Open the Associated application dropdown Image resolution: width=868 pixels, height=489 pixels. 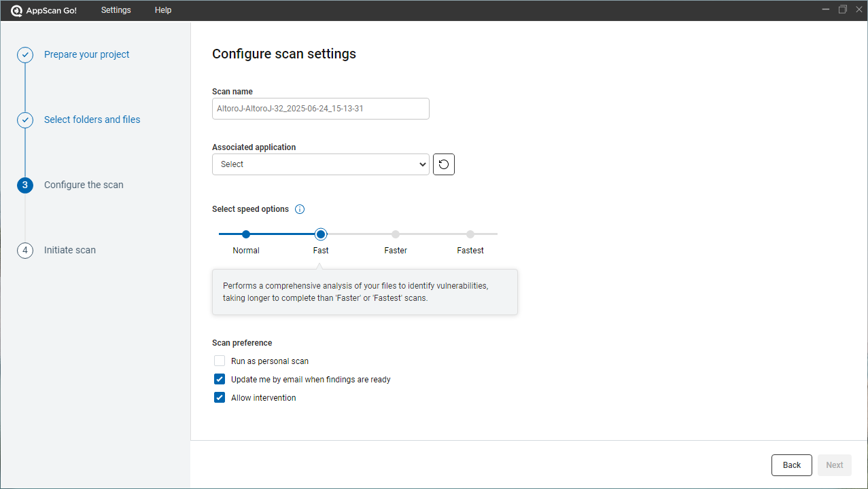coord(321,164)
